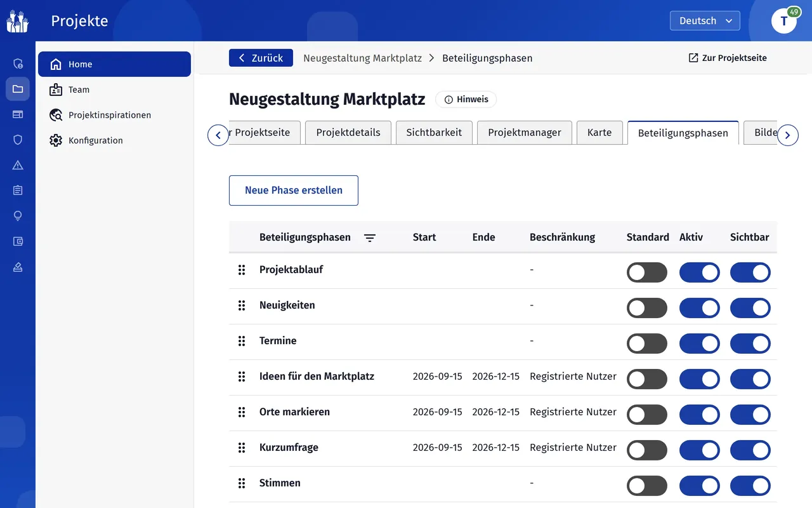
Task: Toggle Standard switch for Projektablauf
Action: (x=647, y=273)
